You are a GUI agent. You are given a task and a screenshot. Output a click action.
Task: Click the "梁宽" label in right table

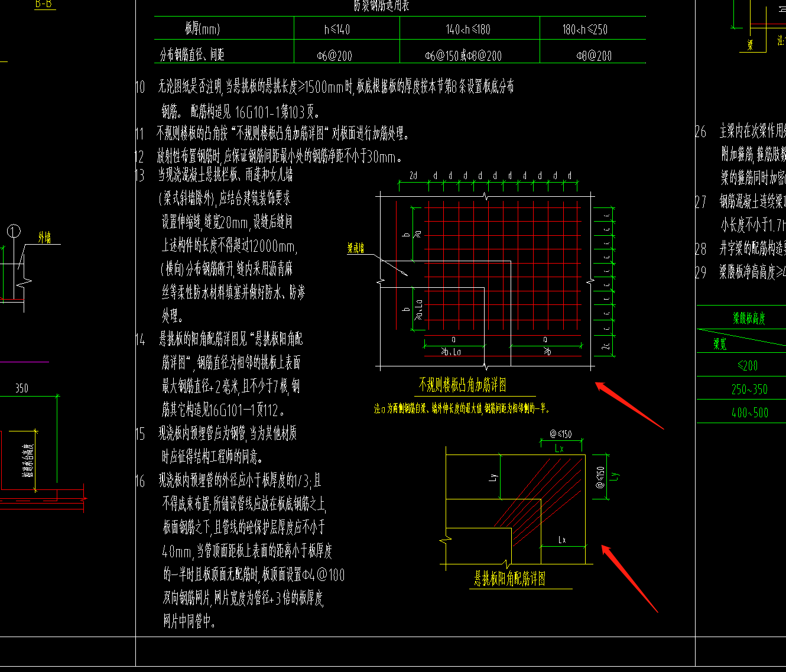[720, 345]
